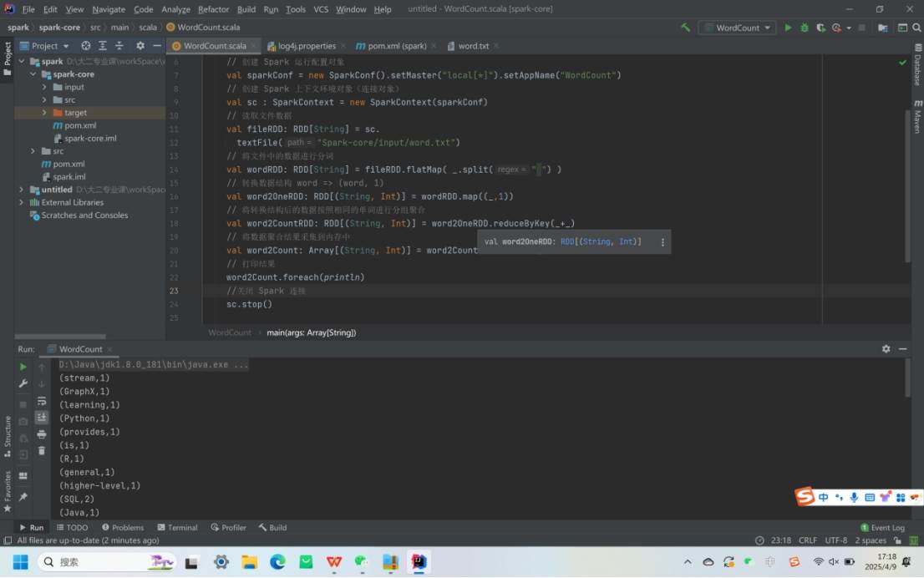Collapse the spark-core module node

[x=33, y=74]
